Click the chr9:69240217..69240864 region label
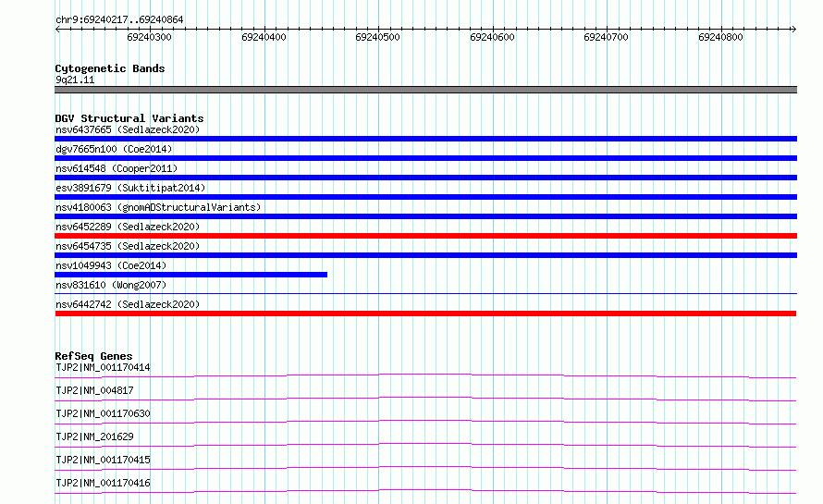Image resolution: width=823 pixels, height=504 pixels. coord(119,19)
